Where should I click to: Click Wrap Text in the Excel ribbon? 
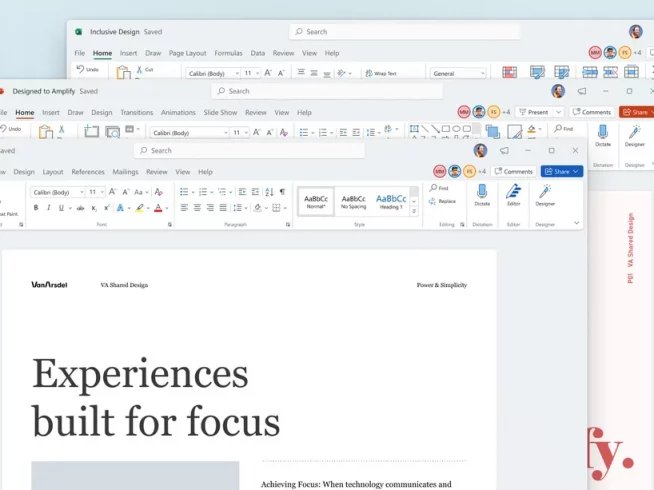click(381, 73)
